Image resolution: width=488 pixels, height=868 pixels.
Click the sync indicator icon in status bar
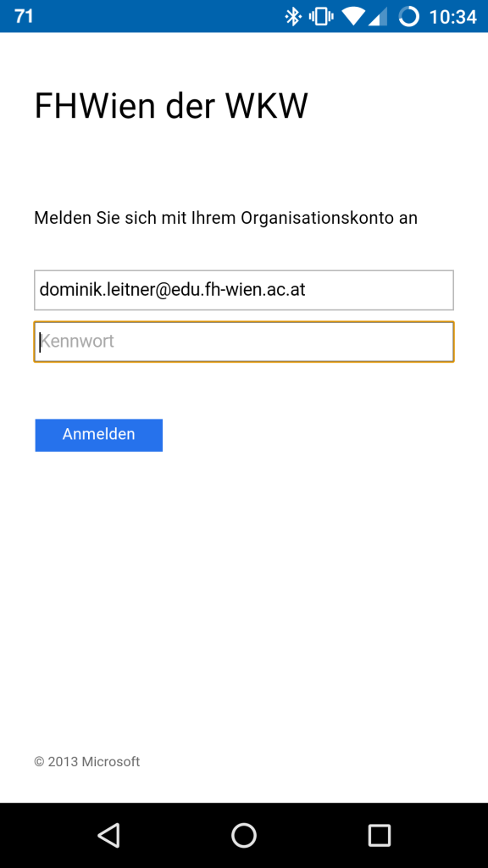click(x=408, y=14)
